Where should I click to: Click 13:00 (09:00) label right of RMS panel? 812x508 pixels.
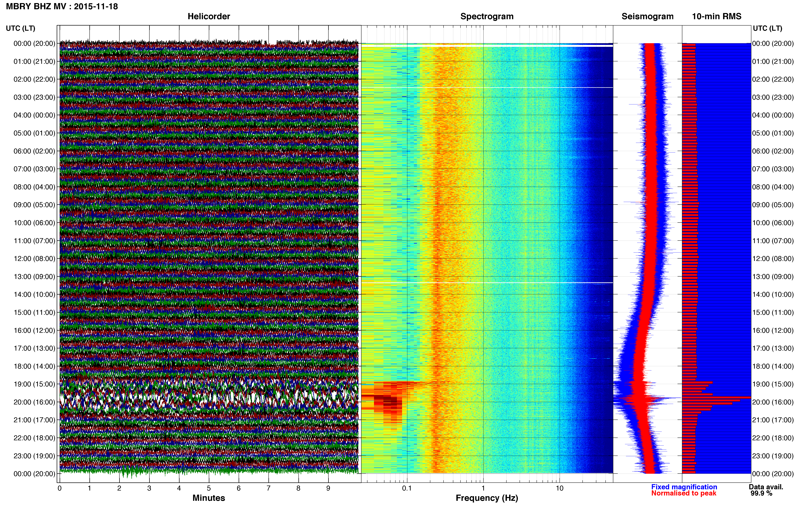coord(773,277)
